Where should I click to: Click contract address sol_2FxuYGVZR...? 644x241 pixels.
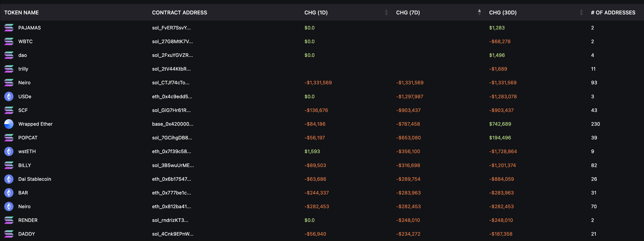tap(173, 55)
